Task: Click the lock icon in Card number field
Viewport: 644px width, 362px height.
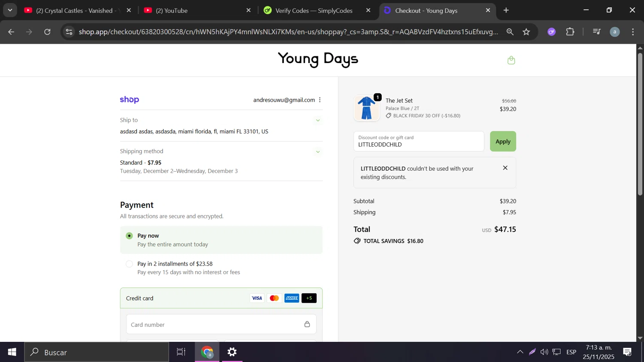Action: pyautogui.click(x=307, y=324)
